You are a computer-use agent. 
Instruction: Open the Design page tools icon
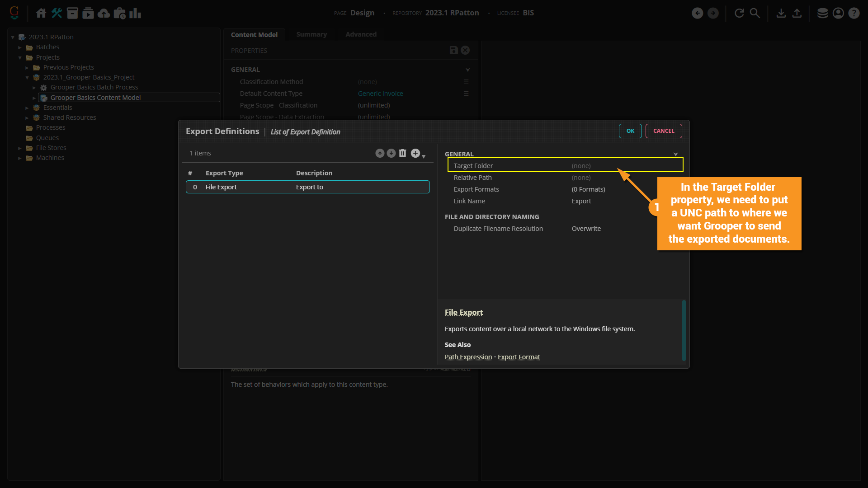57,13
